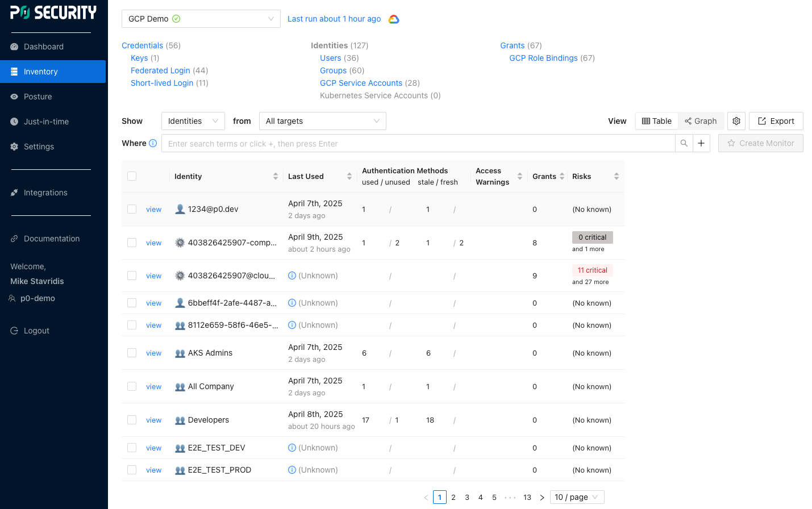Check the row for AKS Admins
The height and width of the screenshot is (509, 812).
[x=132, y=353]
